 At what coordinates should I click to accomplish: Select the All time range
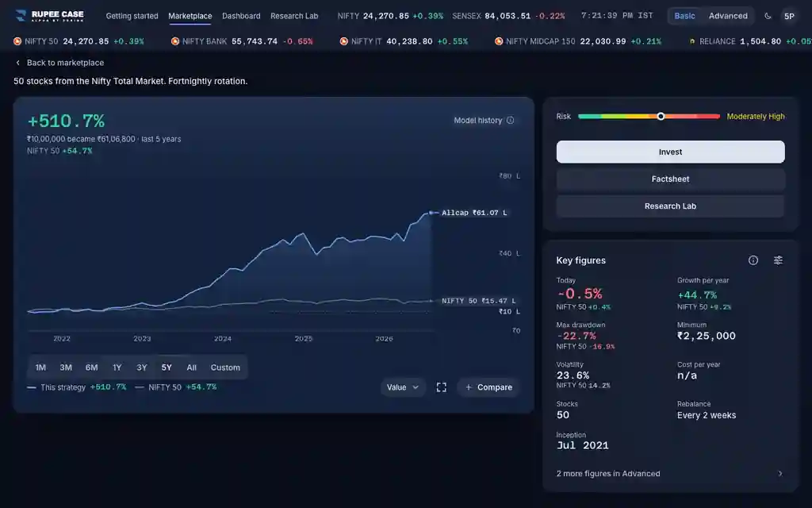coord(192,368)
